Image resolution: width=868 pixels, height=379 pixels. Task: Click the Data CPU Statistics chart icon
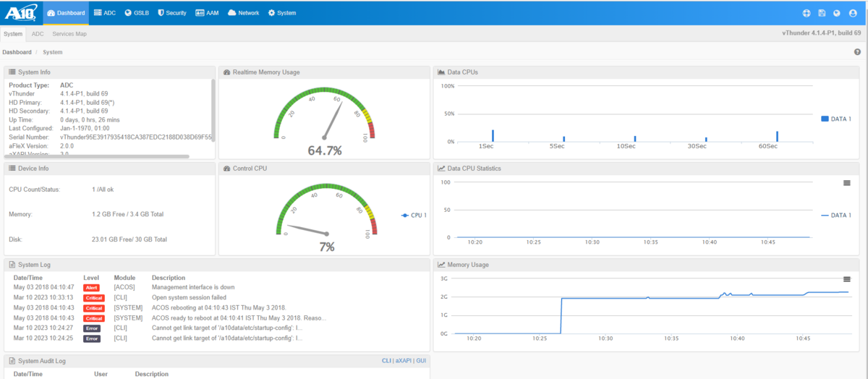[441, 169]
